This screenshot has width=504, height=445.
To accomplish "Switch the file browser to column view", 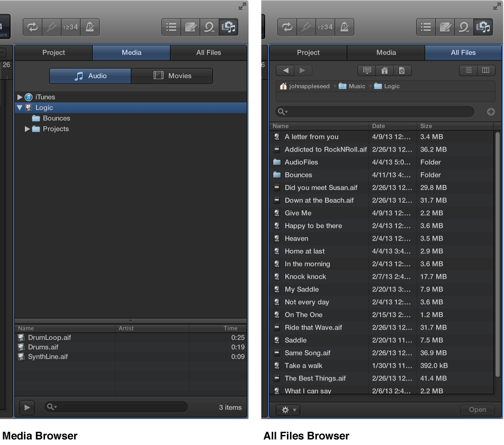I will (x=486, y=70).
